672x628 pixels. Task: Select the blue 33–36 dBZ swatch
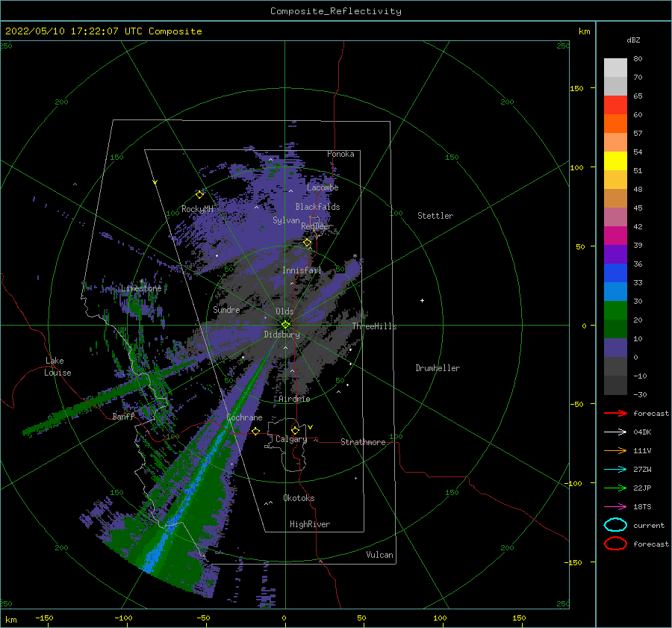pos(615,273)
